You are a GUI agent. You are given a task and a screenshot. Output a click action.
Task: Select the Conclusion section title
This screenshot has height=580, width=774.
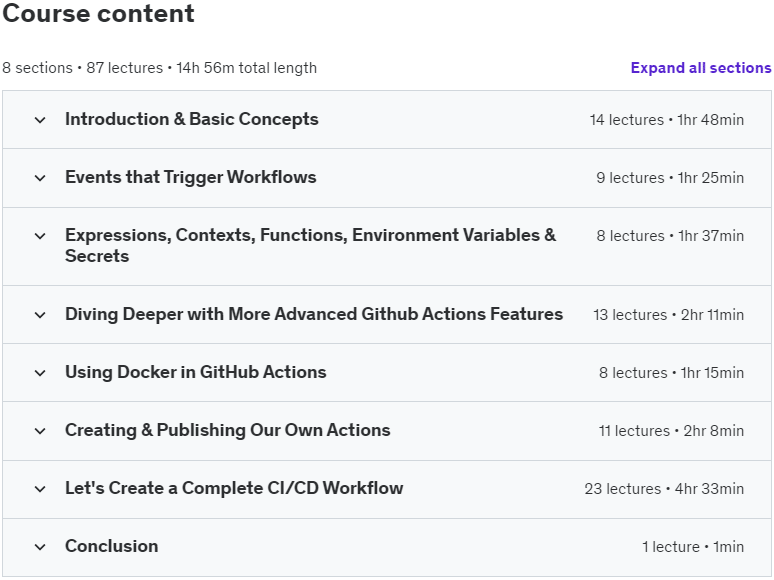[112, 546]
